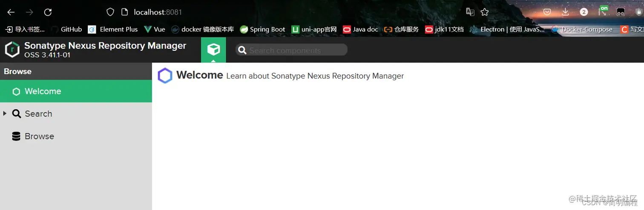Click the shield tracking protection icon

110,12
